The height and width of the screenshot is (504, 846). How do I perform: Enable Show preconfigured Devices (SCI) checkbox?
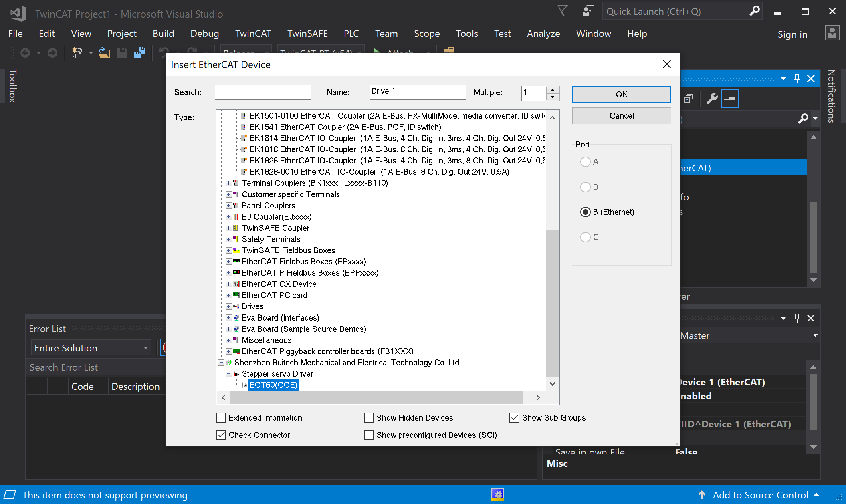(x=369, y=435)
